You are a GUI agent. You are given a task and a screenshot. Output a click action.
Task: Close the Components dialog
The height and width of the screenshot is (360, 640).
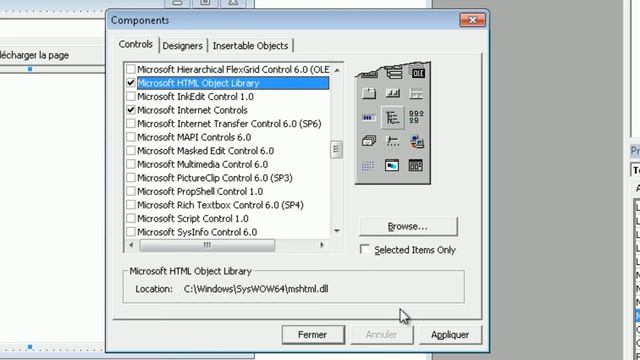tap(472, 20)
